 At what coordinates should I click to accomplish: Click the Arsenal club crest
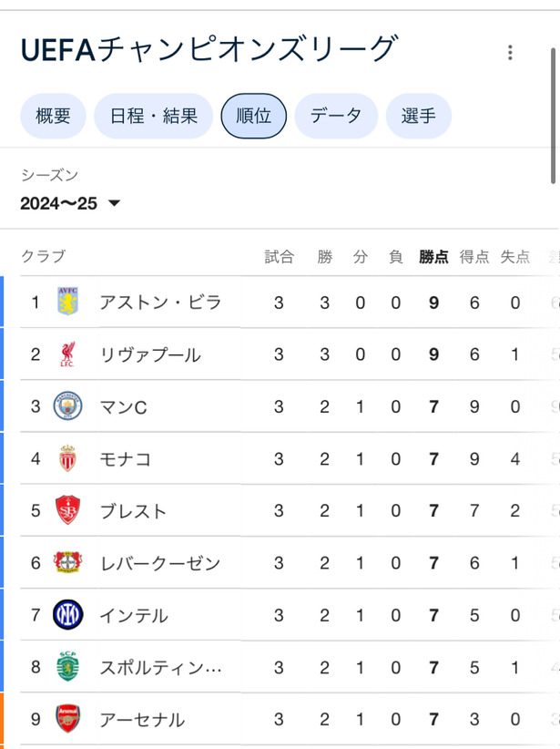pyautogui.click(x=67, y=718)
